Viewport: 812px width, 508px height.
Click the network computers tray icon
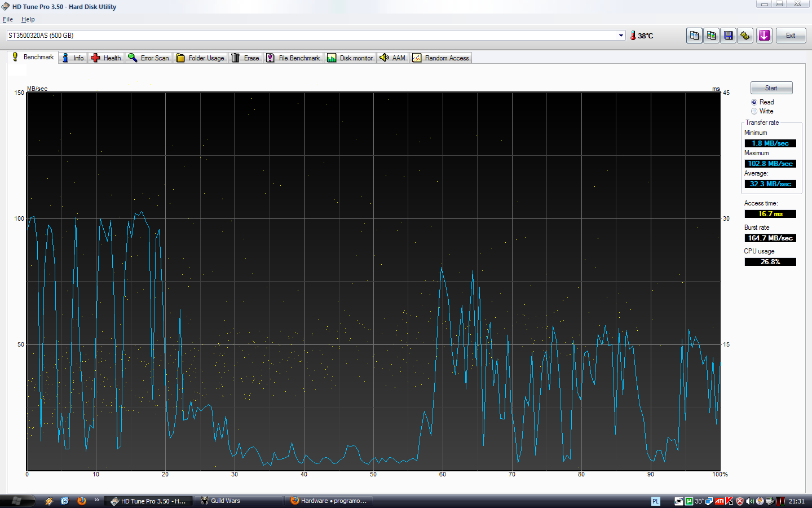[709, 501]
